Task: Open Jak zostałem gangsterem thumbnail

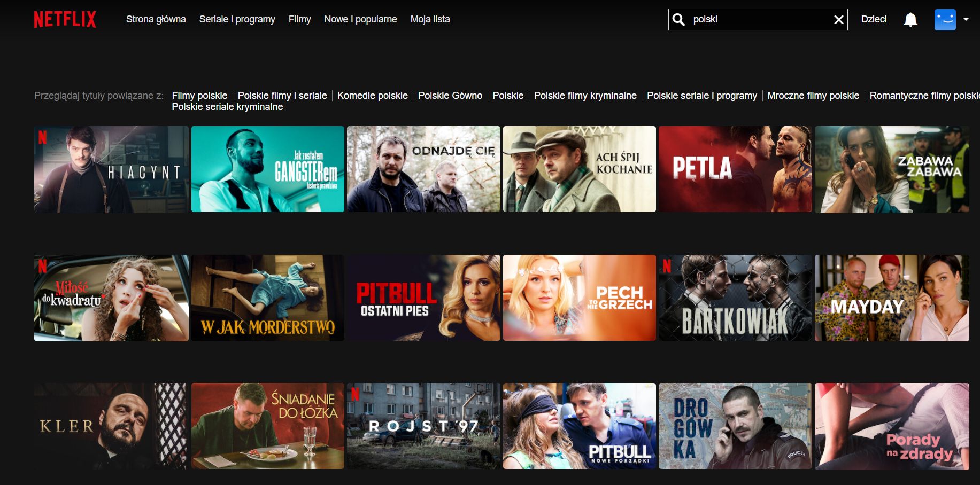Action: pyautogui.click(x=268, y=169)
